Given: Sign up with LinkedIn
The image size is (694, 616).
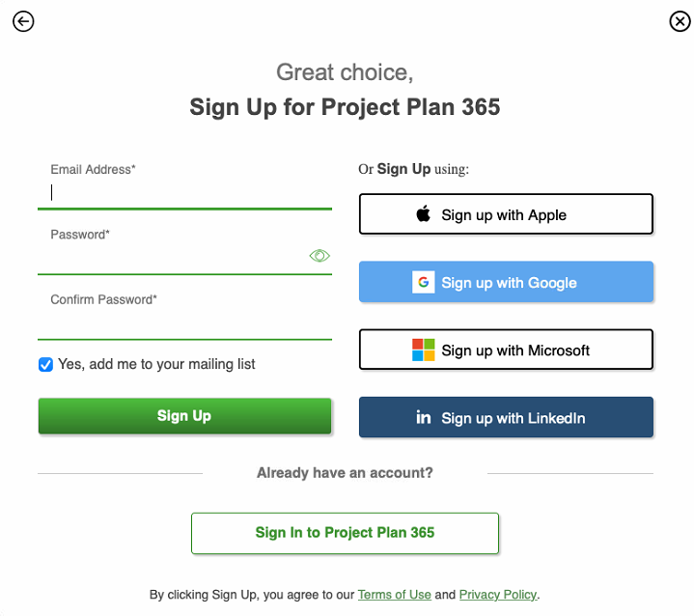Looking at the screenshot, I should coord(506,417).
